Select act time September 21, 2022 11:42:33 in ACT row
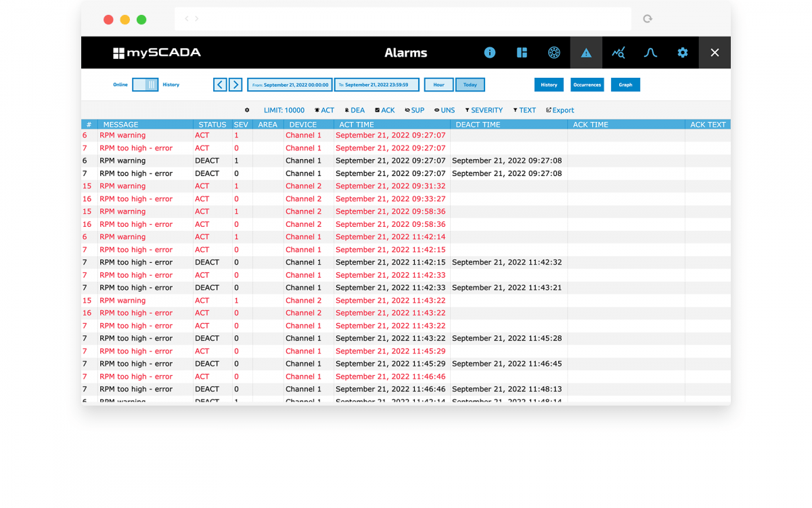 coord(390,275)
